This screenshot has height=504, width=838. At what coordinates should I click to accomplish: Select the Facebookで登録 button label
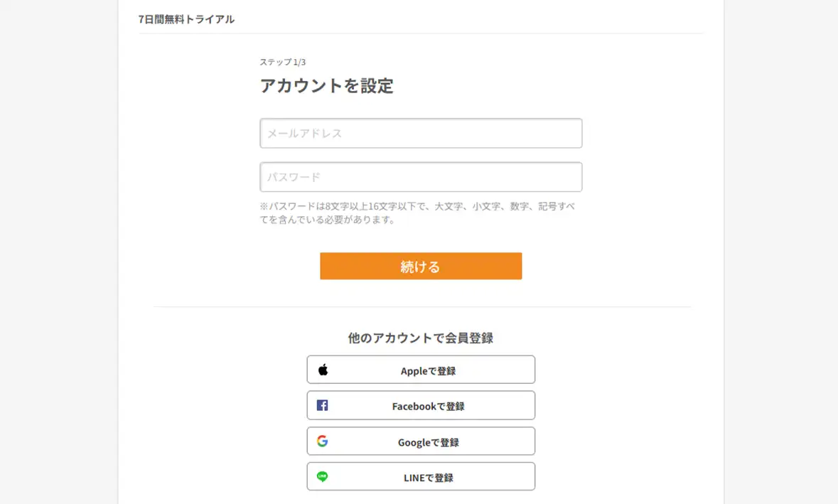(428, 406)
